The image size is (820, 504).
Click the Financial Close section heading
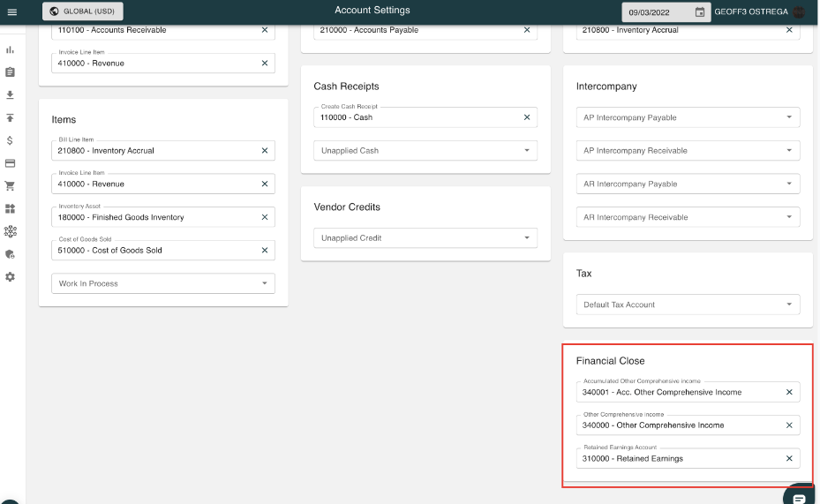click(x=610, y=361)
